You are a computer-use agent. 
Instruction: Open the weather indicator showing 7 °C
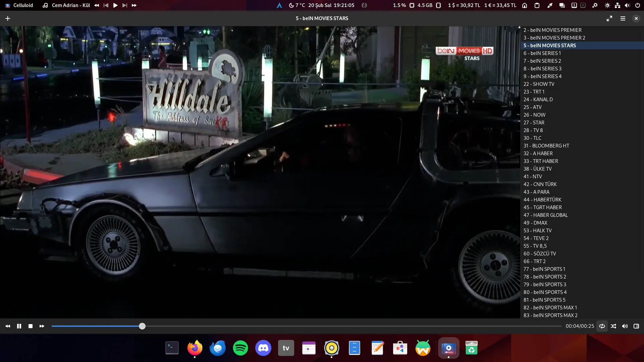tap(297, 5)
